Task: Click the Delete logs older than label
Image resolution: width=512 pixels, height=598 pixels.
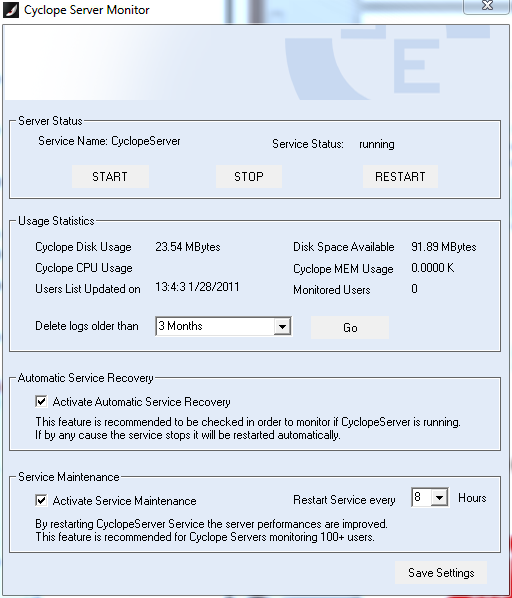Action: (87, 326)
